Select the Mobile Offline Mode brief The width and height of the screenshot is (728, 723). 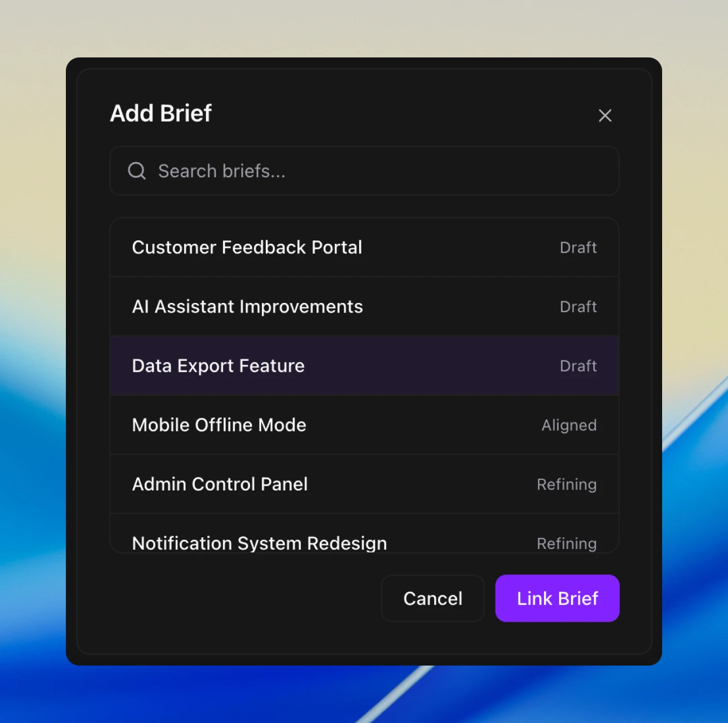coord(219,425)
